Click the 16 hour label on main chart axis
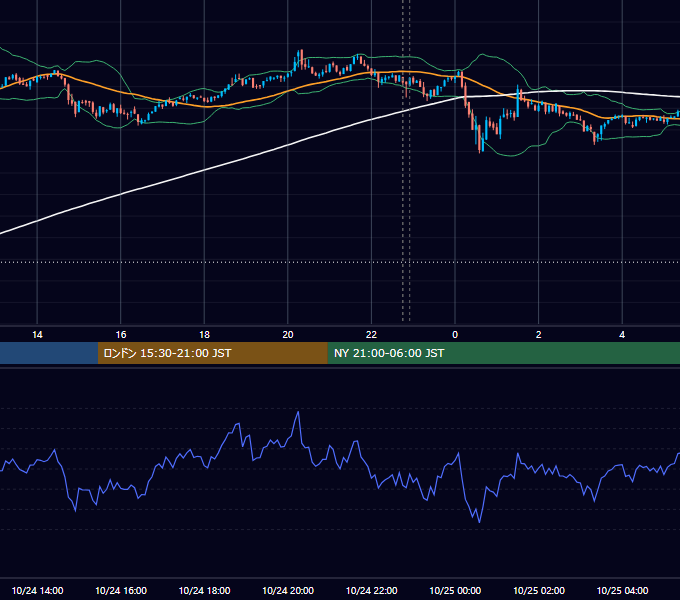The image size is (680, 600). pyautogui.click(x=121, y=335)
